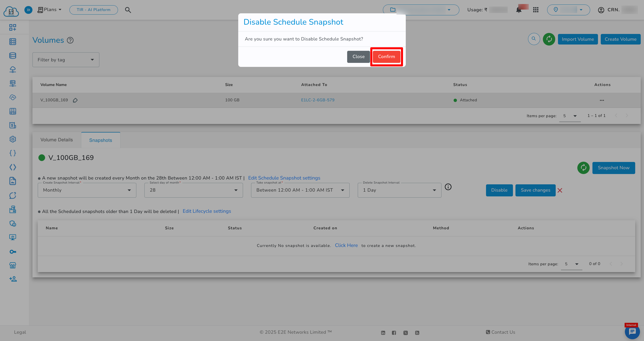Click the notification bell icon
This screenshot has height=341, width=644.
[519, 10]
